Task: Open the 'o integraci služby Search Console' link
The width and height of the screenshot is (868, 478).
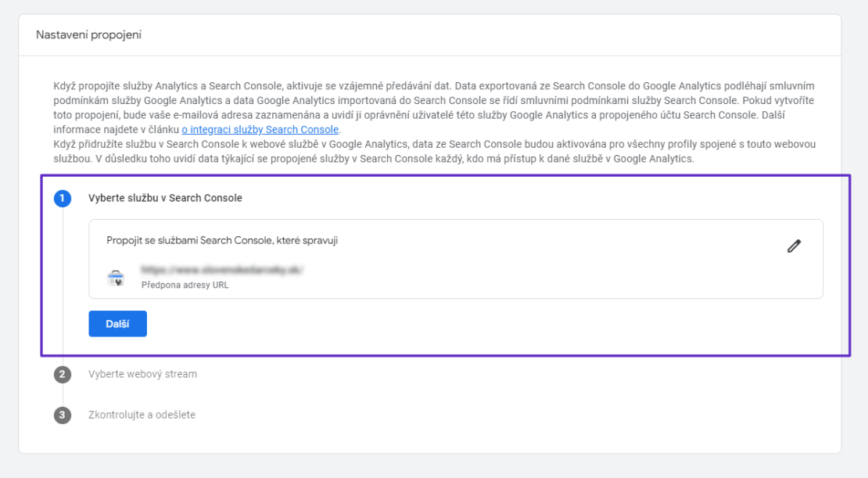Action: point(260,130)
